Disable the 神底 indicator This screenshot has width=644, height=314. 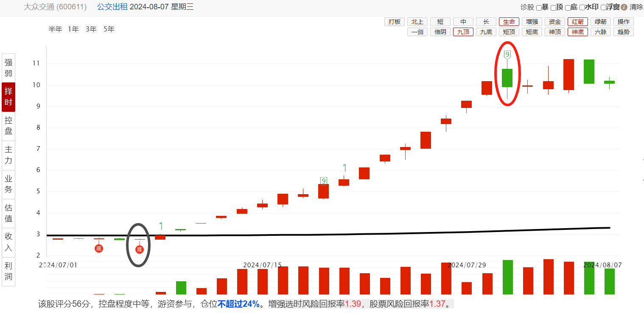pyautogui.click(x=578, y=32)
